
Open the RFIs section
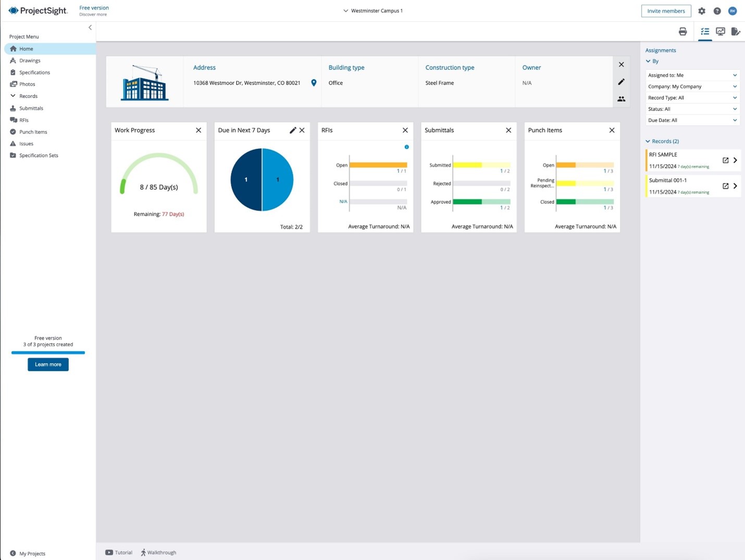point(23,120)
